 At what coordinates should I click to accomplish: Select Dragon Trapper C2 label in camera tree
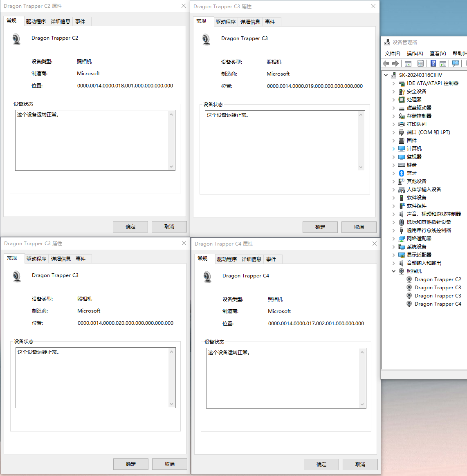point(438,279)
